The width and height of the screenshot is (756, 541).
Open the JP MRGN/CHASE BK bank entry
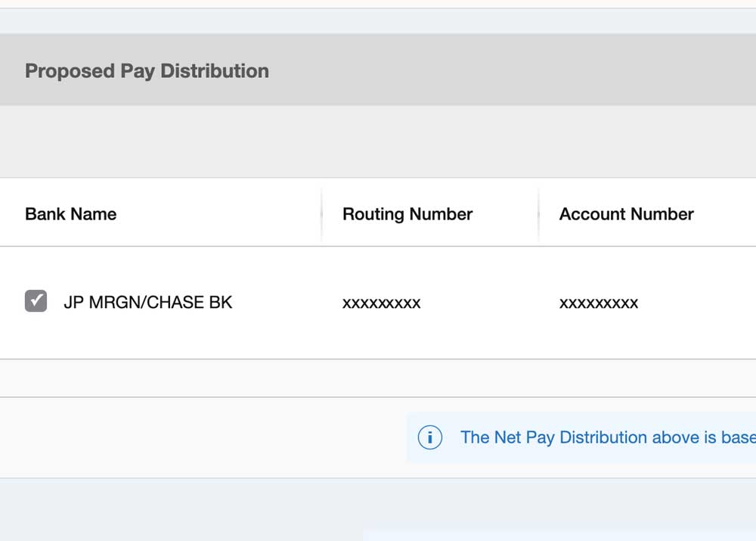[149, 302]
